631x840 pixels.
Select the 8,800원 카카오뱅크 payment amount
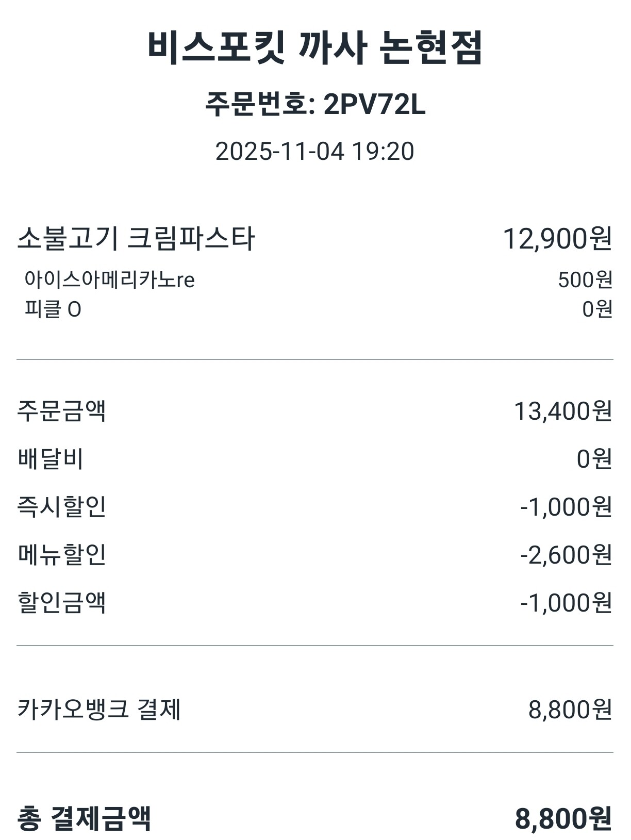570,710
